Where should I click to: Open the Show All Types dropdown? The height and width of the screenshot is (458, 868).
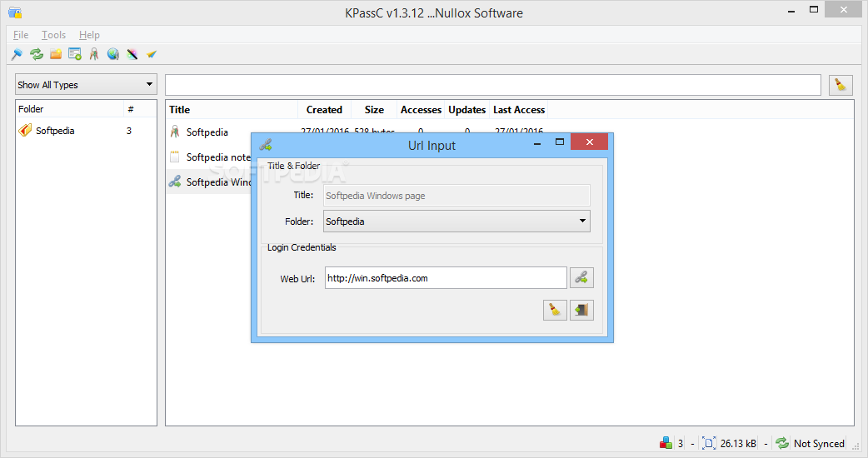86,85
